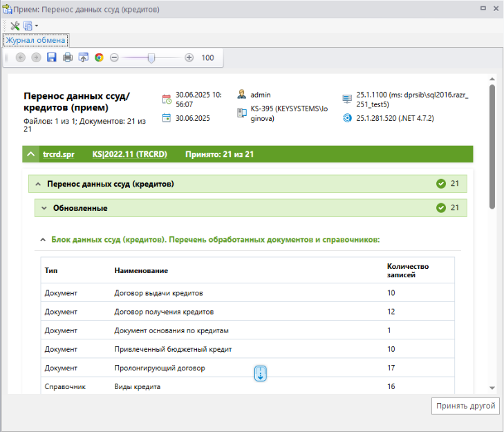504x432 pixels.
Task: Collapse "Блок данных ссуд (кредитов)" list
Action: (x=43, y=240)
